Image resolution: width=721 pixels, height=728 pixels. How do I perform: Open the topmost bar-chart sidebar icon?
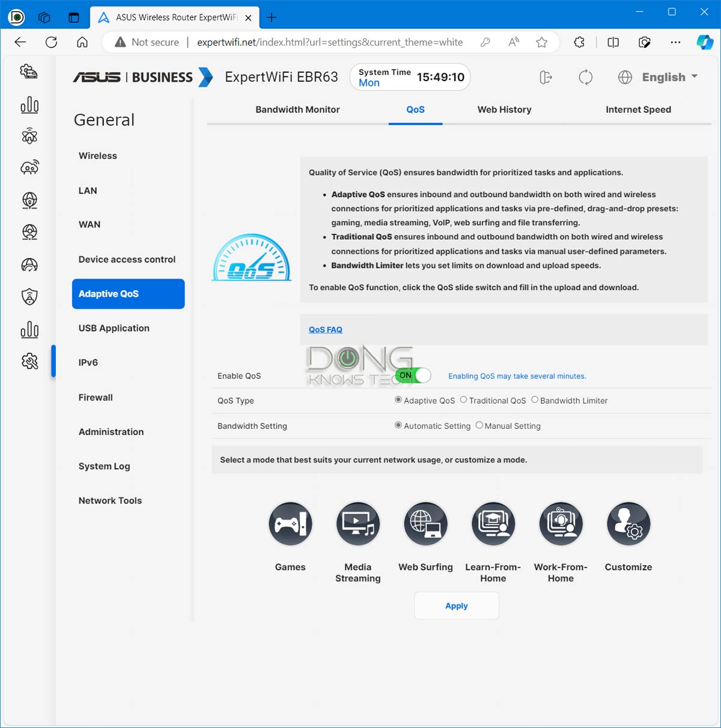point(29,105)
